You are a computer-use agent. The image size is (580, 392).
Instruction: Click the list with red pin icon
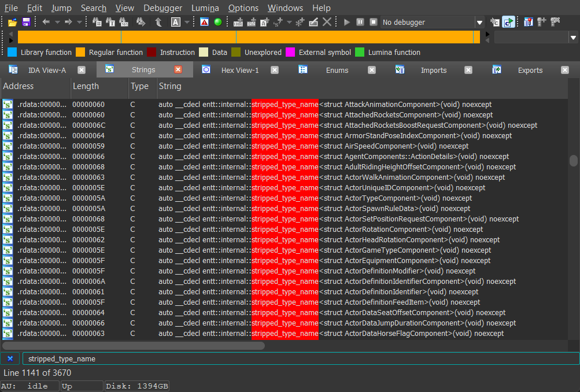tap(529, 22)
